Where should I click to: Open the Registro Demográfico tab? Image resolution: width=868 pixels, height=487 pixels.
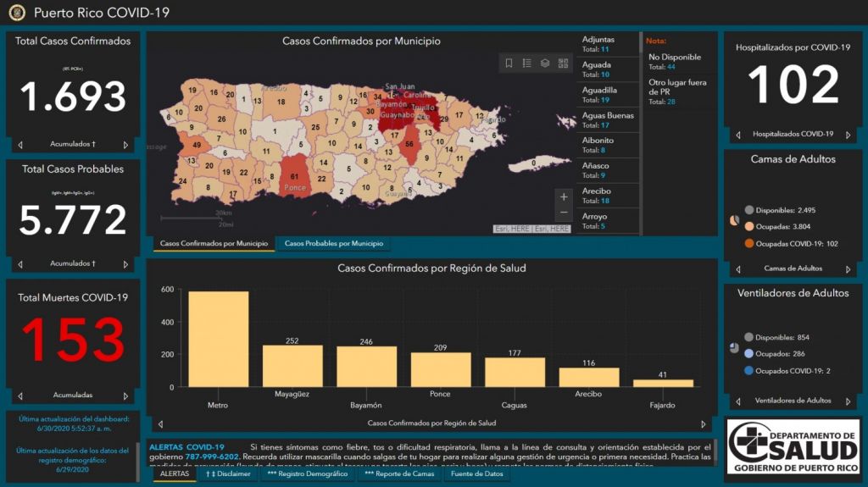click(307, 474)
